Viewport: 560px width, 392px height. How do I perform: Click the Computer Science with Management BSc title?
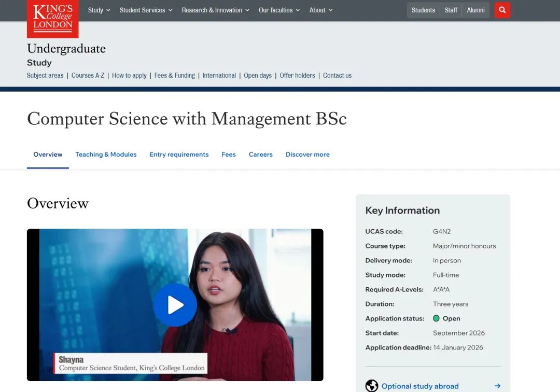[187, 119]
